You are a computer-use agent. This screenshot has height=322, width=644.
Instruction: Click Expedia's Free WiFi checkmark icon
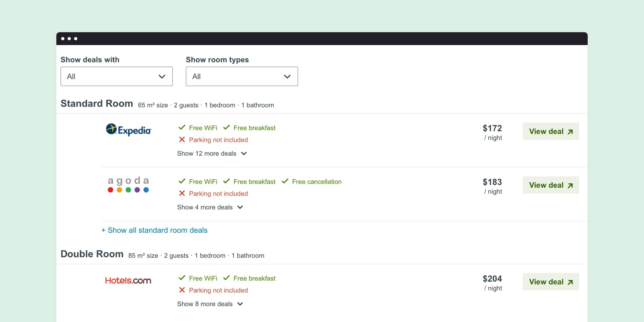182,128
